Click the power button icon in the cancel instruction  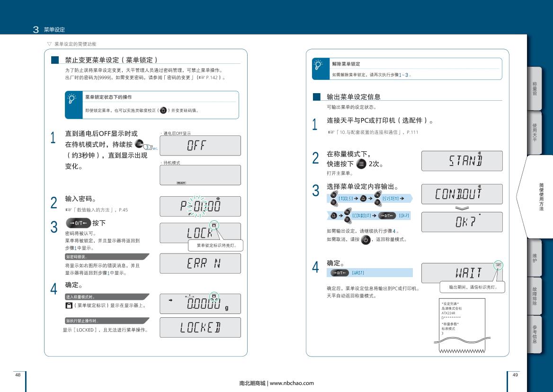(x=366, y=240)
